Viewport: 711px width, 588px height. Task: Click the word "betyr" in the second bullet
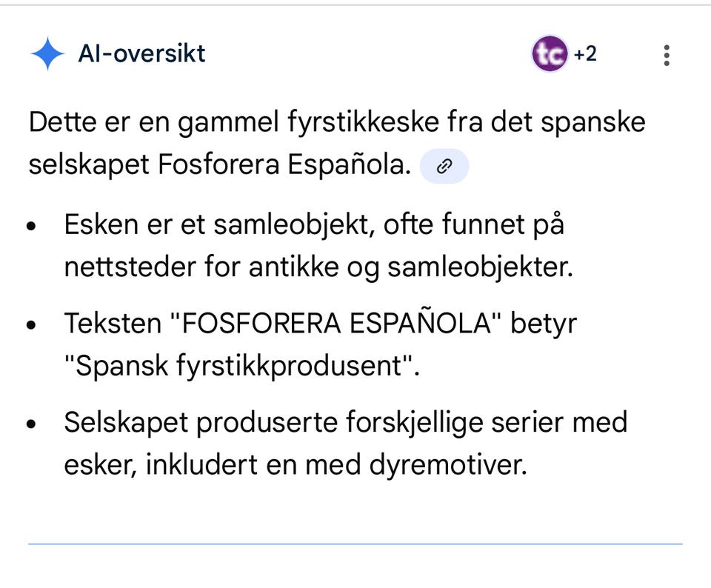[544, 324]
